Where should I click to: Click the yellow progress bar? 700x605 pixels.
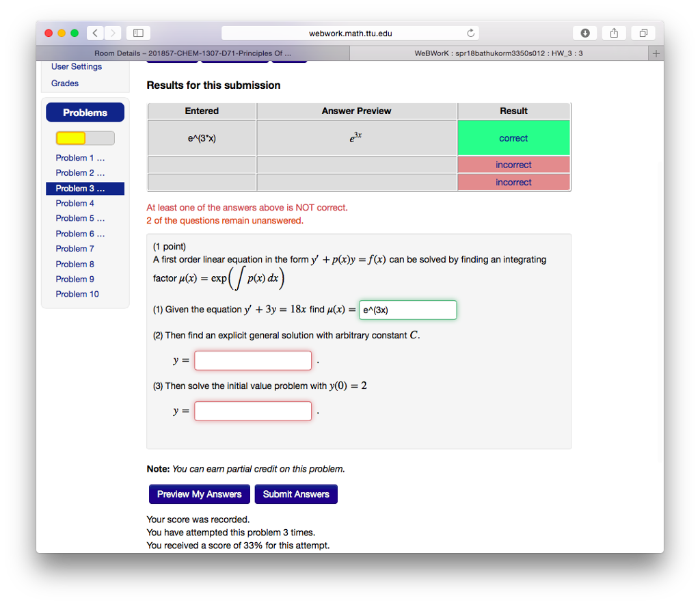click(70, 138)
